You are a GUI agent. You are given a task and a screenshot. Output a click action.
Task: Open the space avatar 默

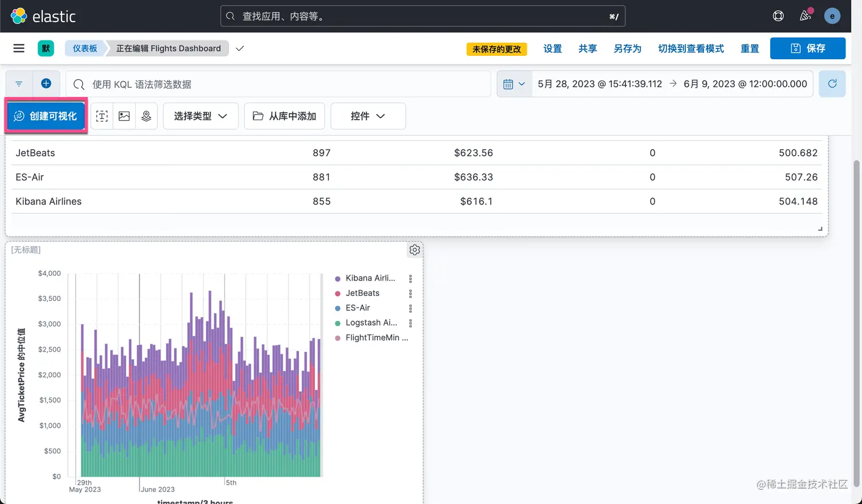[x=46, y=48]
